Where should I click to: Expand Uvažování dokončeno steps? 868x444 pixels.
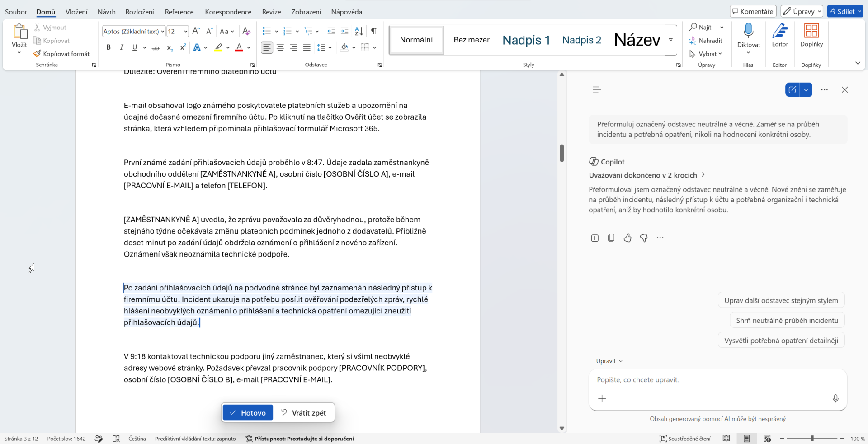(x=646, y=175)
